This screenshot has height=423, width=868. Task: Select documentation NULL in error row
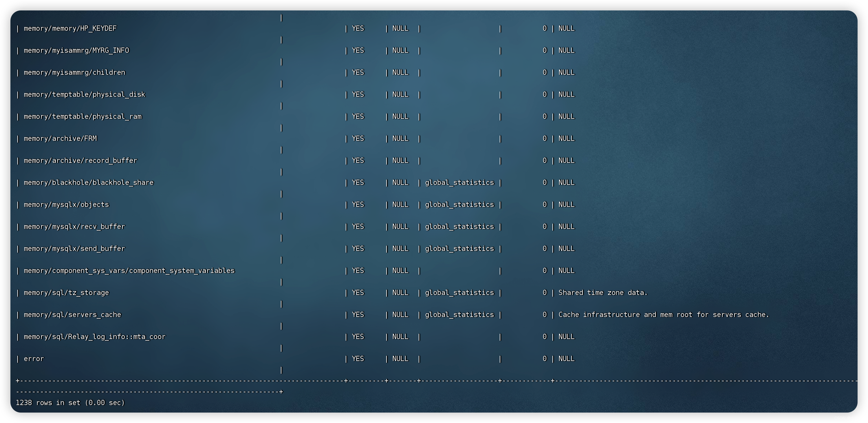(566, 359)
